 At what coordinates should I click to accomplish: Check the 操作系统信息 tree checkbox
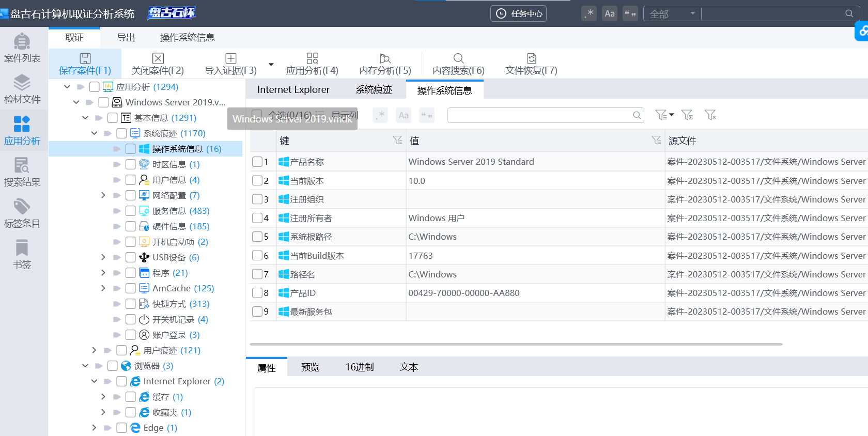point(131,149)
